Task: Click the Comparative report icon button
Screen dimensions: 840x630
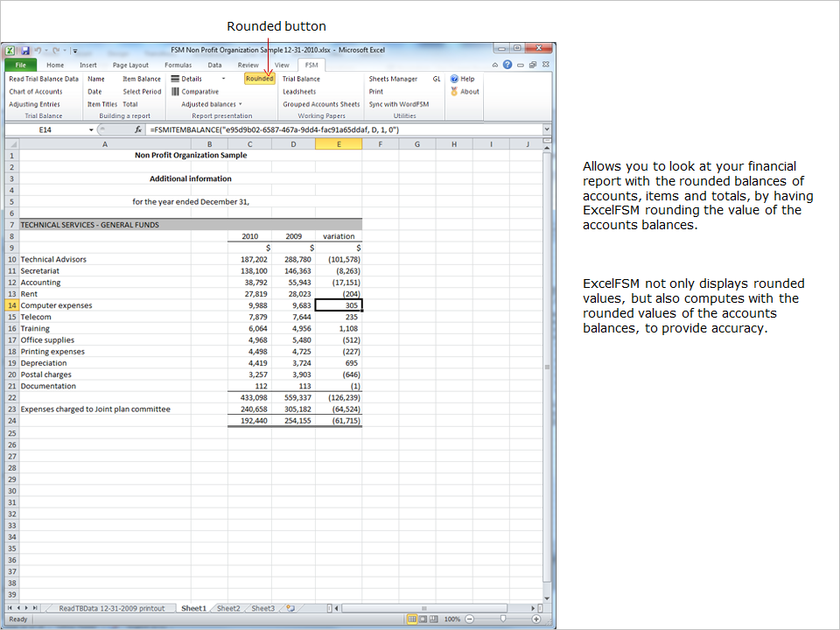Action: pos(194,92)
